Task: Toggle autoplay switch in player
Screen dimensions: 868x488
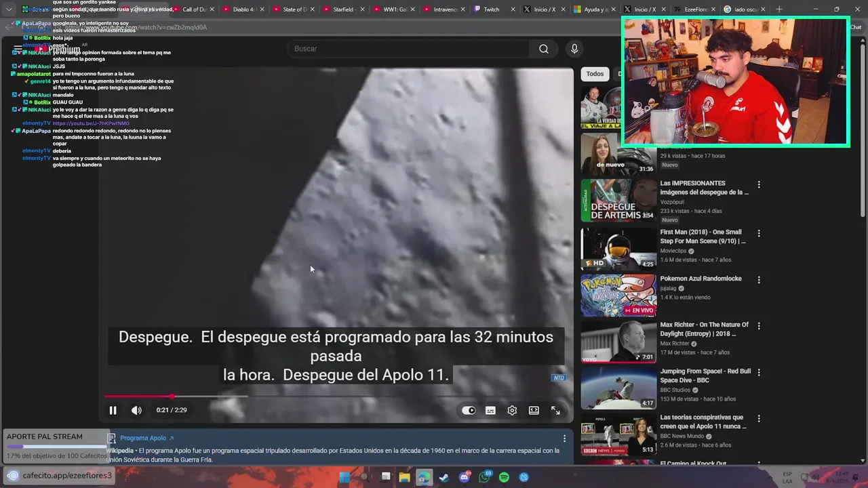Action: (x=469, y=410)
